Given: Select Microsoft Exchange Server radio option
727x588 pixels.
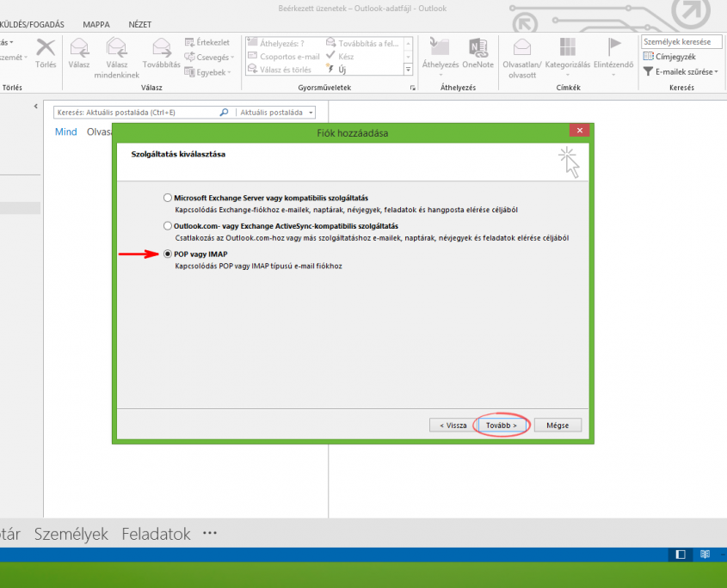Looking at the screenshot, I should pyautogui.click(x=168, y=198).
